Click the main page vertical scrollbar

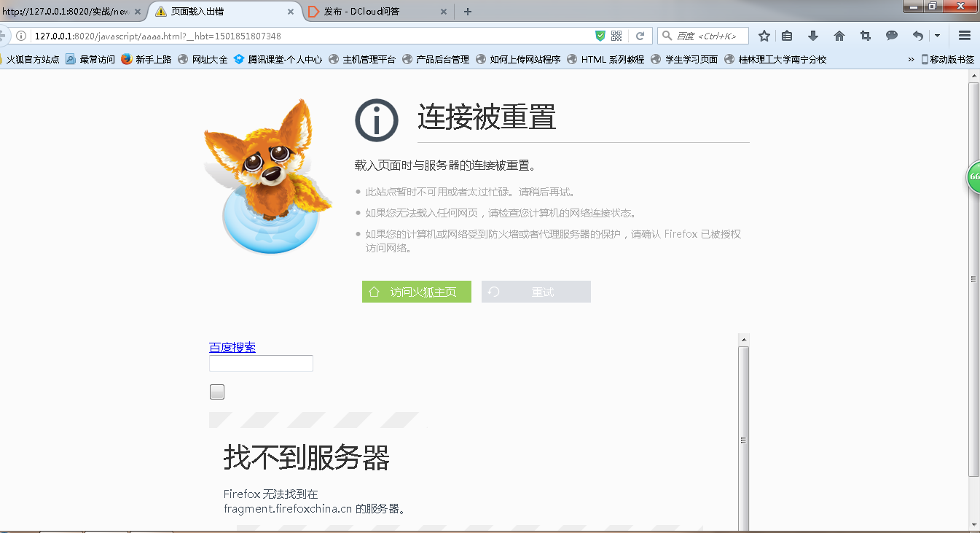click(x=974, y=279)
